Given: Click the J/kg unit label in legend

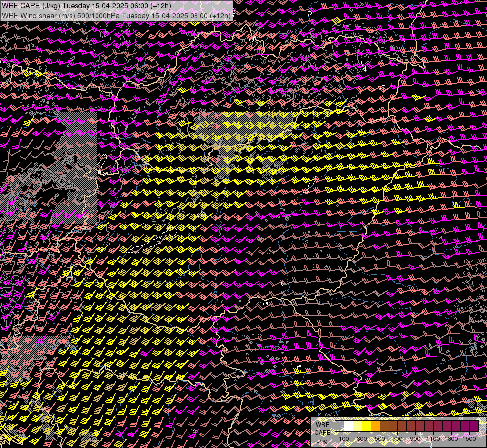Looking at the screenshot, I should [x=322, y=441].
